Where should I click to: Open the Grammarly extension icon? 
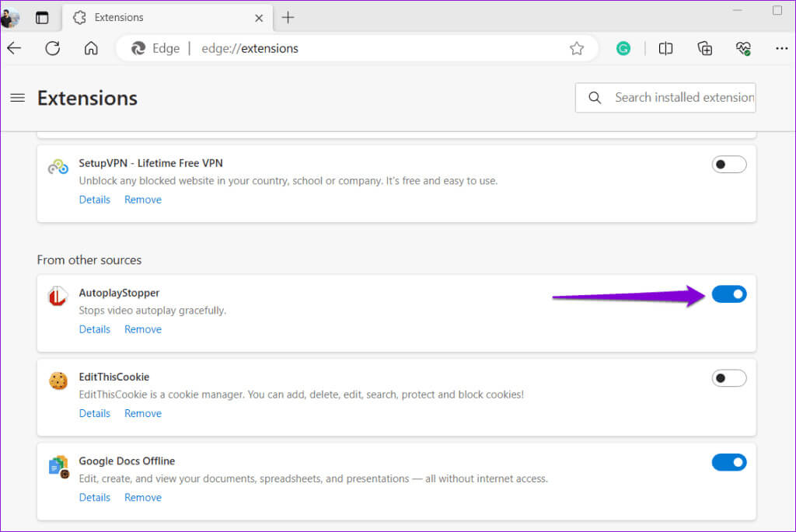click(x=623, y=49)
